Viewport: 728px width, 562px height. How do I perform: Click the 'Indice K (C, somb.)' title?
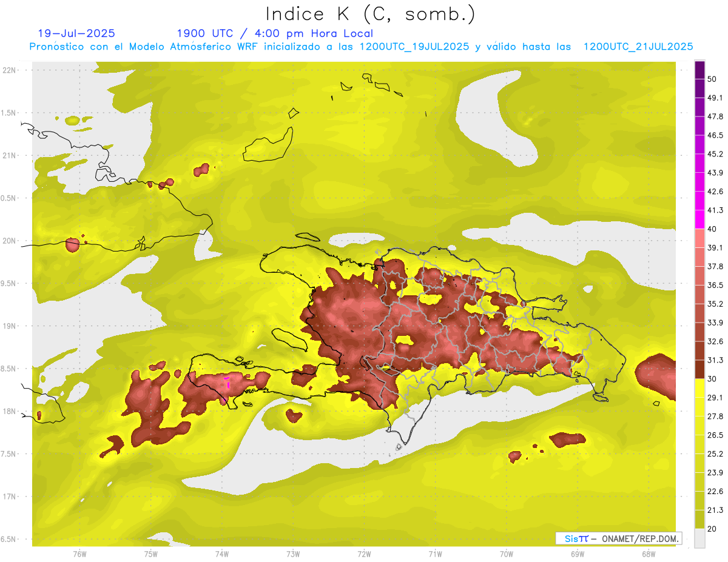pyautogui.click(x=371, y=14)
